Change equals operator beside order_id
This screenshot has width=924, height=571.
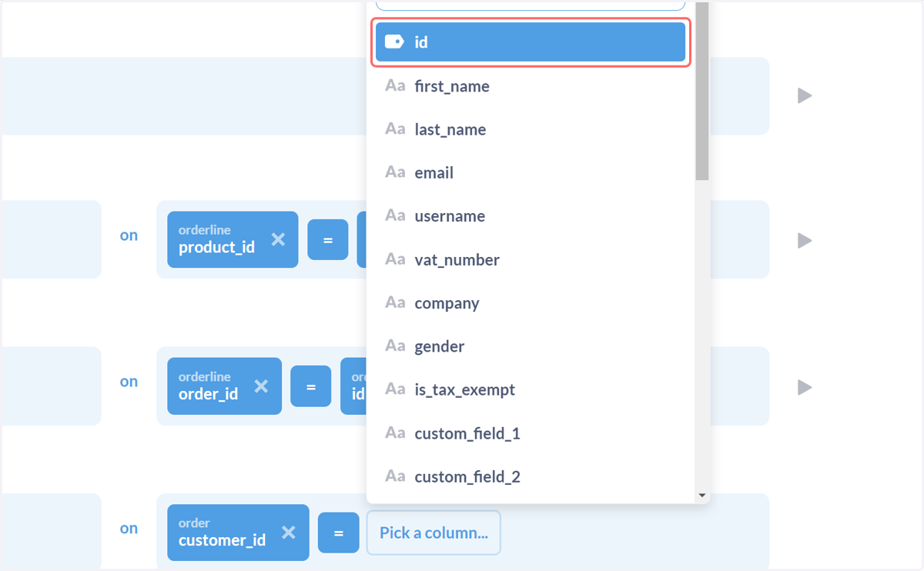pyautogui.click(x=311, y=386)
